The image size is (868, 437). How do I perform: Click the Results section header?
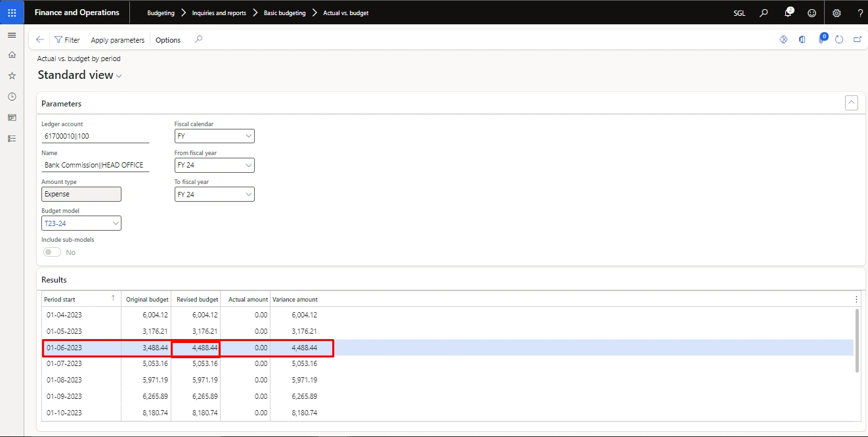(x=54, y=279)
